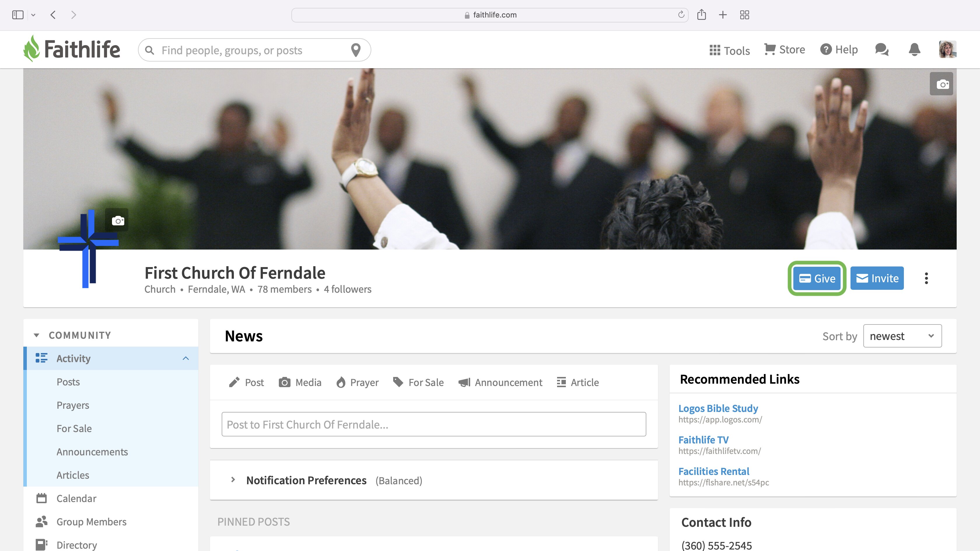Screen dimensions: 980x551
Task: Collapse the Activity submenu chevron
Action: point(186,358)
